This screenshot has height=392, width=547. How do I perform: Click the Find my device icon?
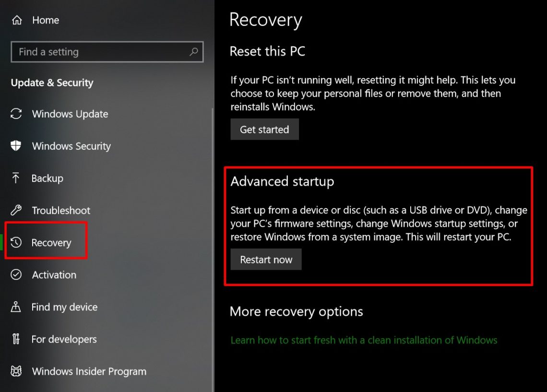16,307
